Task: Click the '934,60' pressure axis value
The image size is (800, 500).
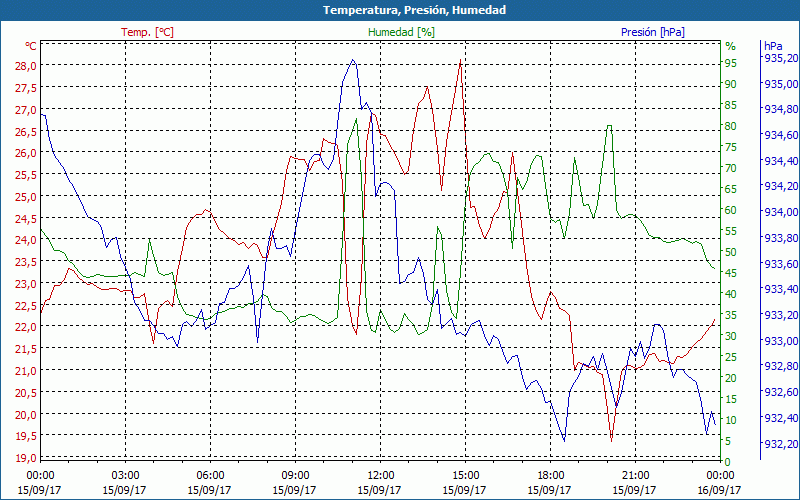Action: [x=781, y=135]
